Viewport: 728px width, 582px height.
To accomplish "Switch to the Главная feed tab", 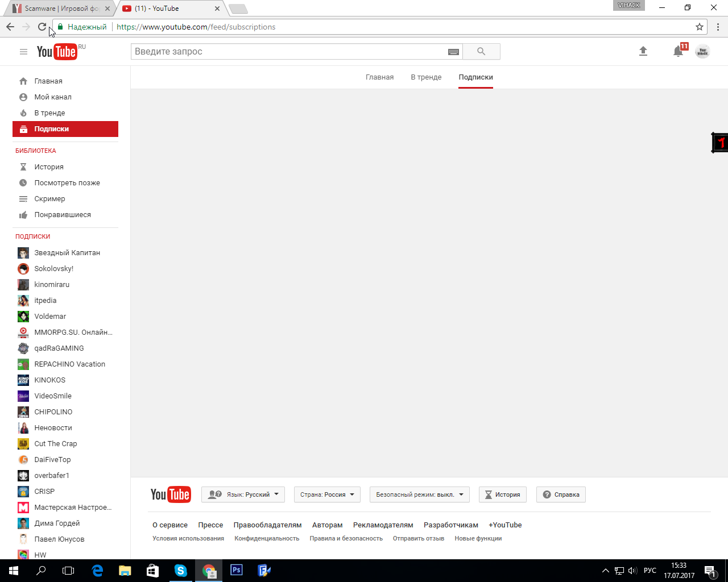I will (379, 77).
